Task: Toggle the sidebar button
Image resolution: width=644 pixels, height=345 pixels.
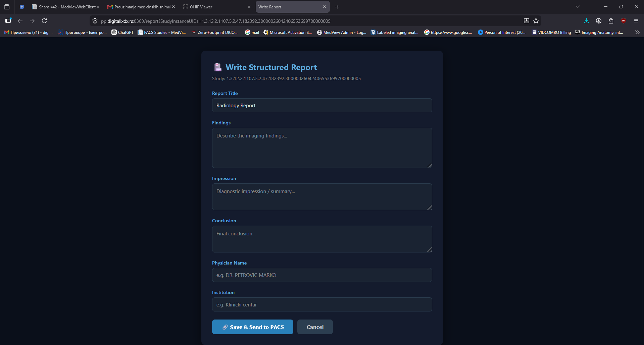Action: (x=8, y=21)
